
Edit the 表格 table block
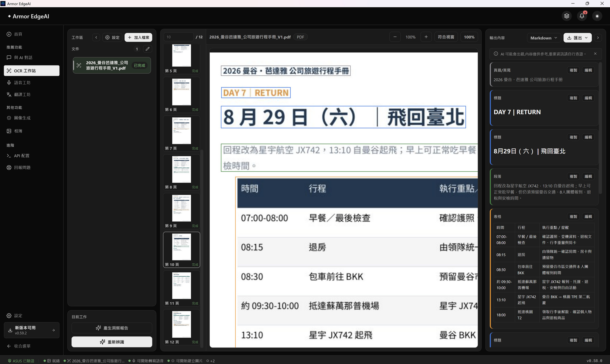588,217
